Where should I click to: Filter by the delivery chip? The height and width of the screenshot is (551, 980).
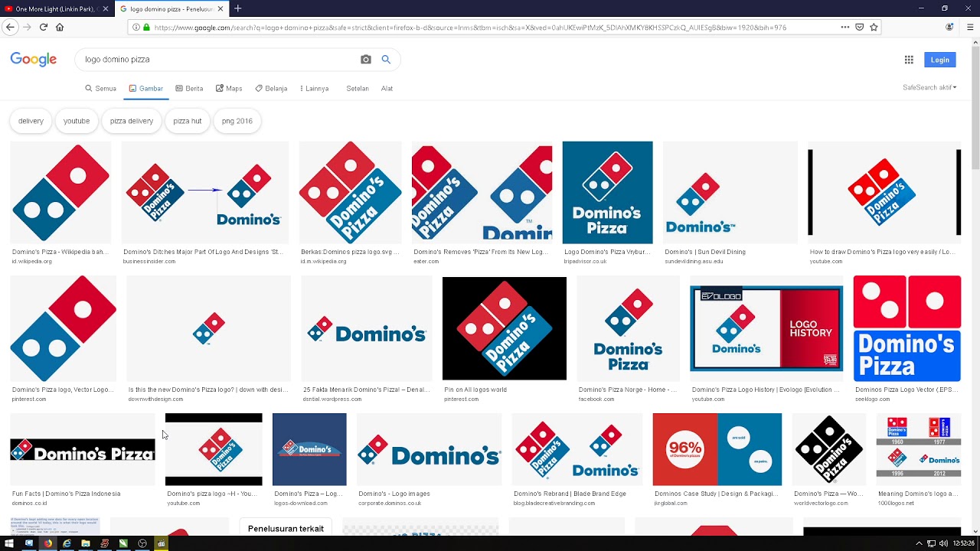[x=31, y=121]
